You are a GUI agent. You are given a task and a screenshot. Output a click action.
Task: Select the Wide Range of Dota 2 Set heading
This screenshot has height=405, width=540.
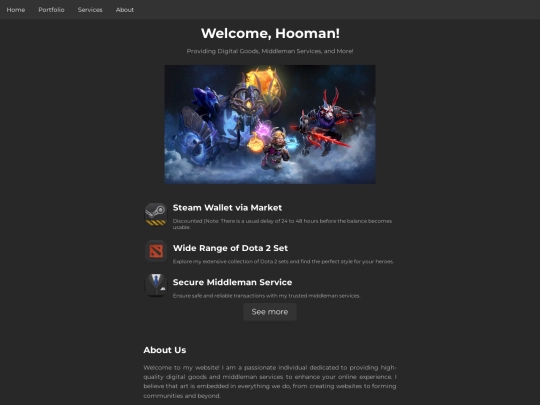(x=230, y=248)
